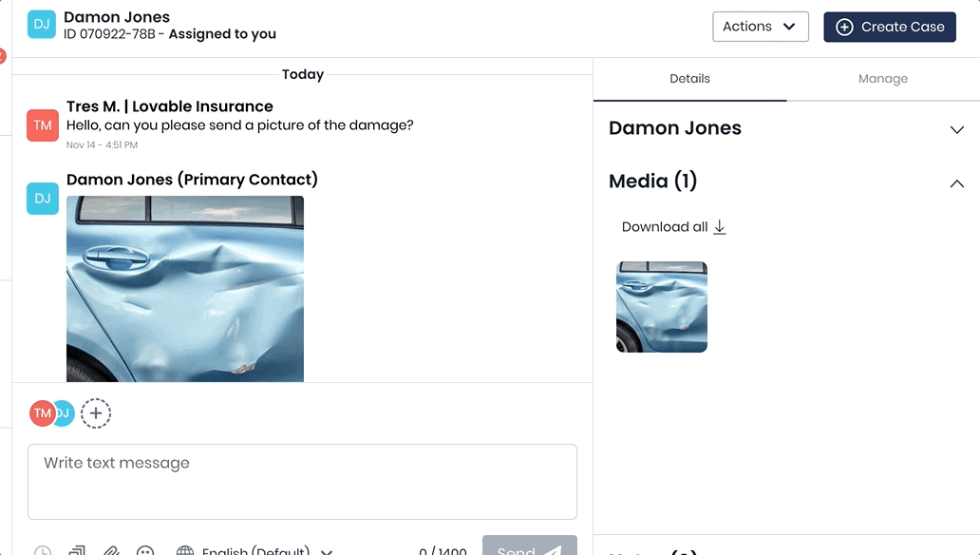Click into the Write text message field
The image size is (980, 555).
[x=302, y=481]
